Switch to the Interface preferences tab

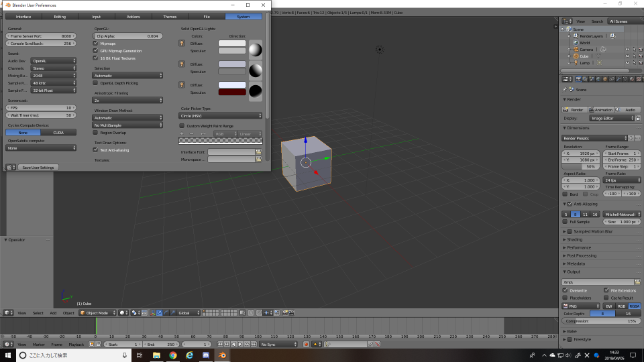coord(23,16)
